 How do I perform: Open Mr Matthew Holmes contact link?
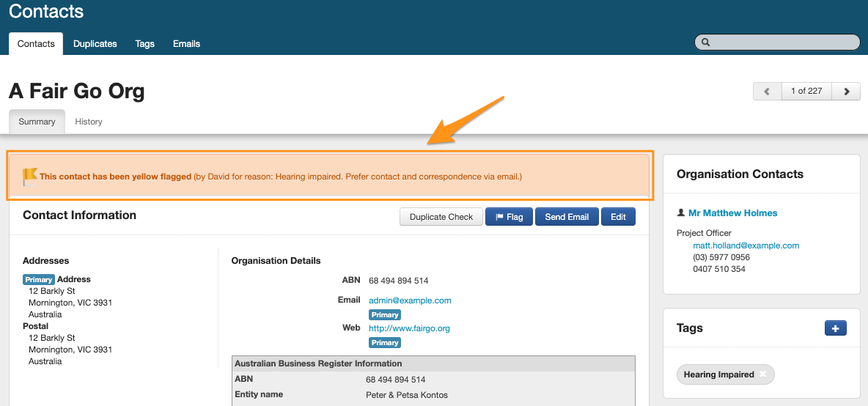tap(732, 213)
